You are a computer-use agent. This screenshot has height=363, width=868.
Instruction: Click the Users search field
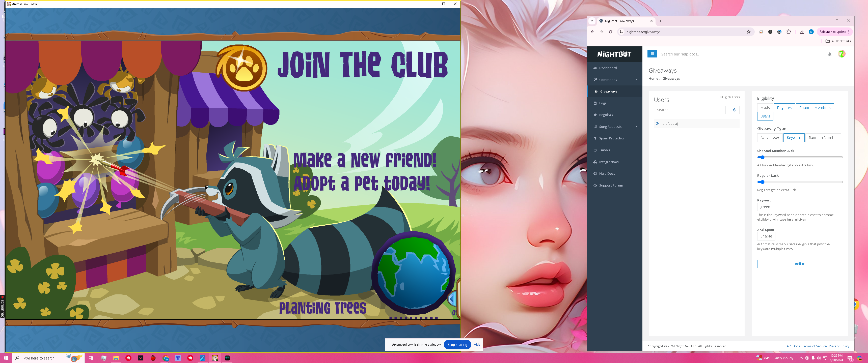click(689, 110)
